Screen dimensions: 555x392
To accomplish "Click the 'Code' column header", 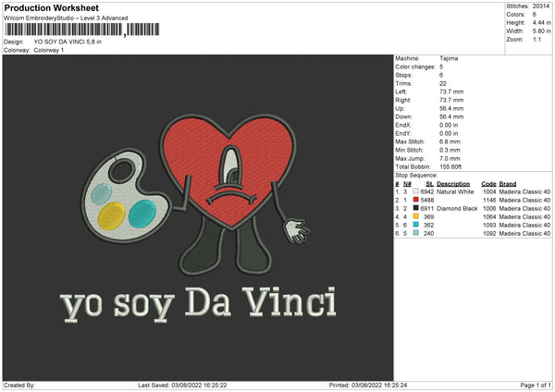I will pyautogui.click(x=488, y=184).
